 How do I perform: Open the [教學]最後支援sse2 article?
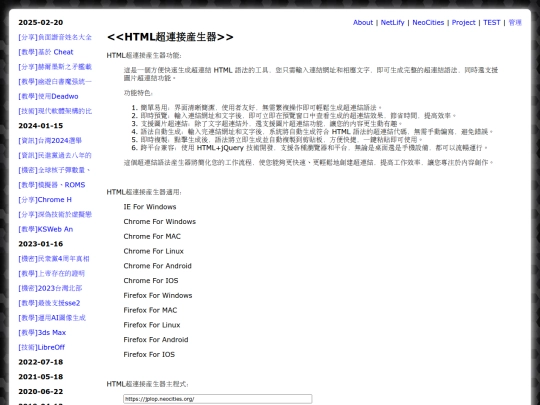49,303
